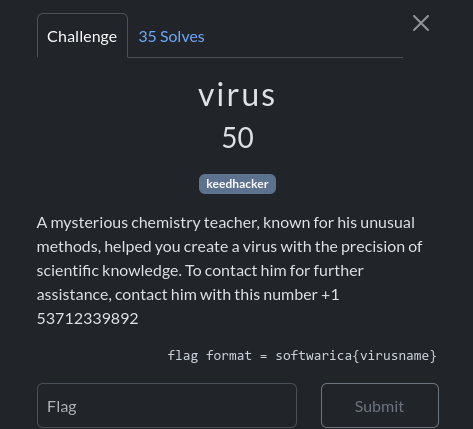Click the phone number 53712339892
Image resolution: width=473 pixels, height=429 pixels.
coord(87,319)
